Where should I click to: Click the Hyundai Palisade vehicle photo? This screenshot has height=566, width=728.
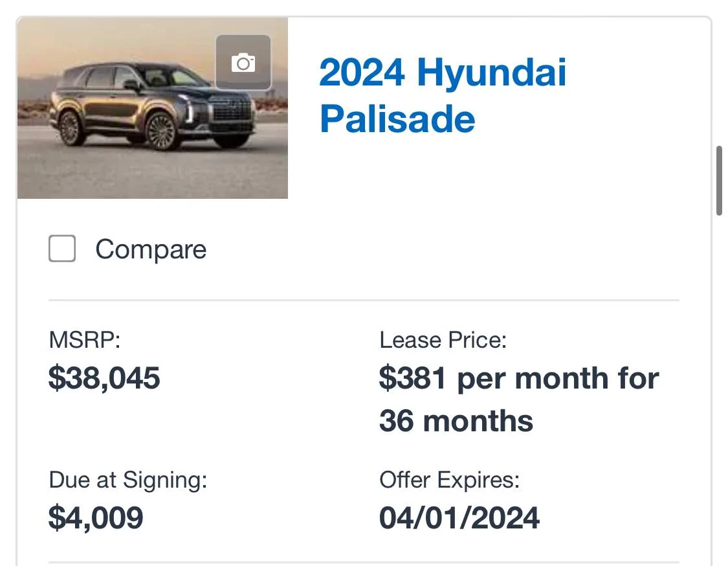point(152,108)
